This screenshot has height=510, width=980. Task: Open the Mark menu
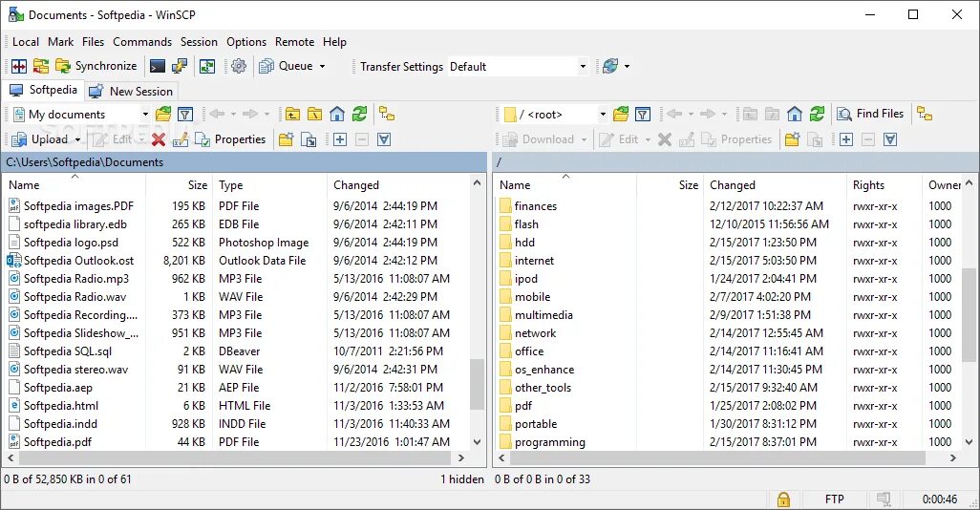[60, 42]
